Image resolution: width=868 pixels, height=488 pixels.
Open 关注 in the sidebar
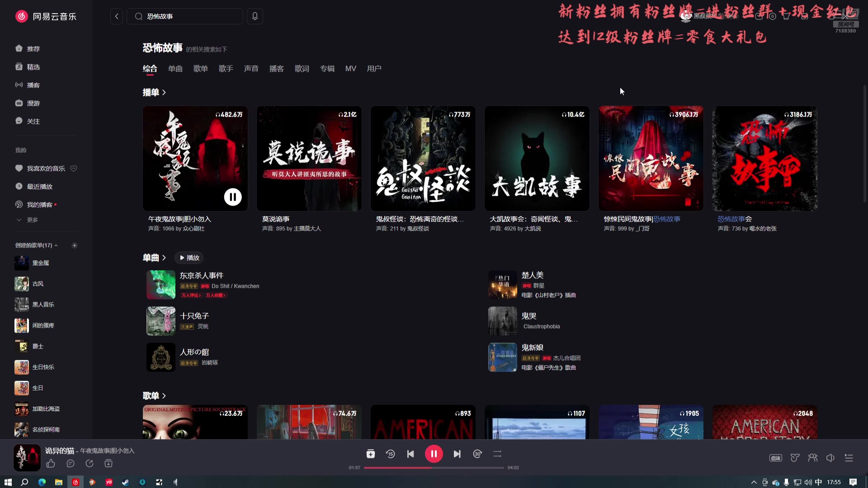coord(28,121)
